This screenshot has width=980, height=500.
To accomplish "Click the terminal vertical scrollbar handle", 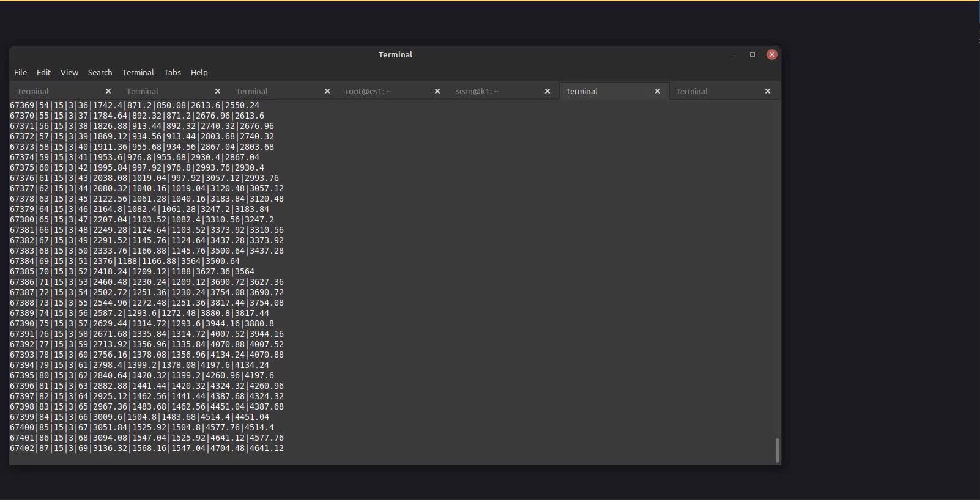I will click(x=777, y=450).
